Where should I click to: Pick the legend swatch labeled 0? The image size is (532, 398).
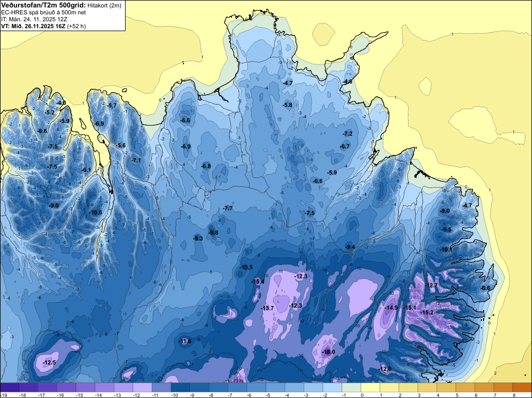[x=370, y=387]
